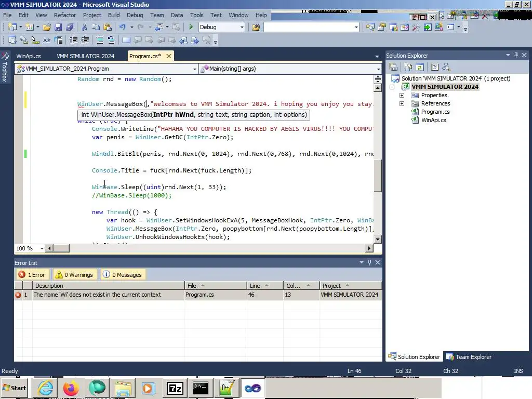This screenshot has width=532, height=399.
Task: Open the active documents list arrow
Action: pos(377,56)
